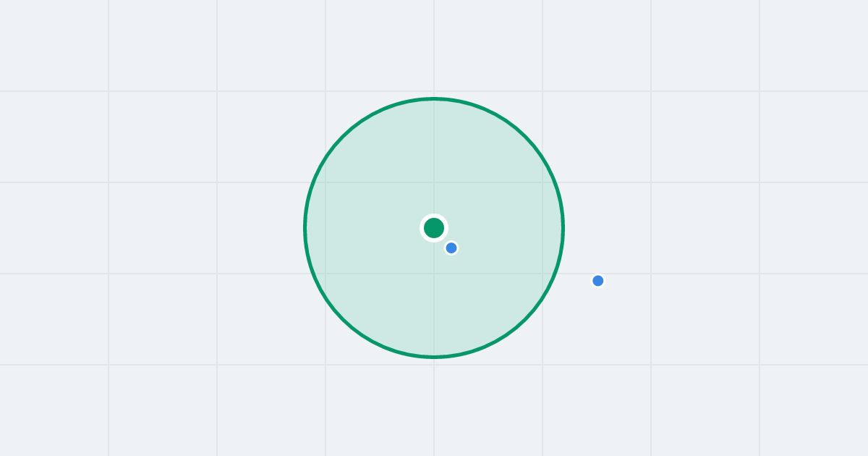Select the blue dot outside the green circle
This screenshot has width=868, height=456.
coord(598,281)
